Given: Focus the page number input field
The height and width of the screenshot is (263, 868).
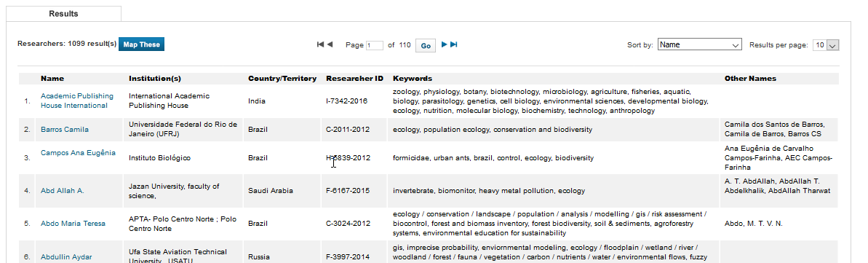Looking at the screenshot, I should click(x=375, y=45).
